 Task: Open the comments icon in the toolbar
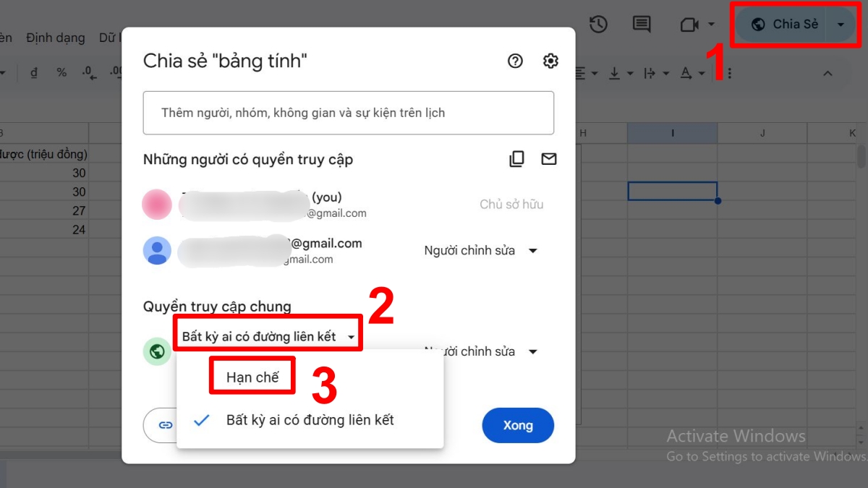click(x=641, y=24)
